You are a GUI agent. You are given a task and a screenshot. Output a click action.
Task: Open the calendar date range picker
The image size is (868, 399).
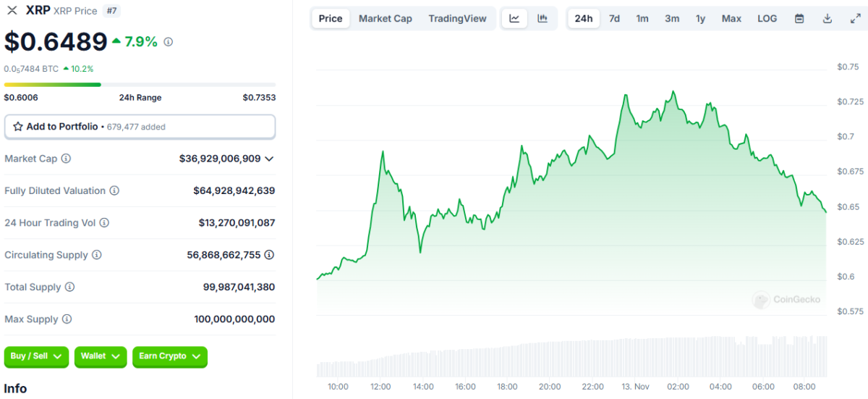799,19
